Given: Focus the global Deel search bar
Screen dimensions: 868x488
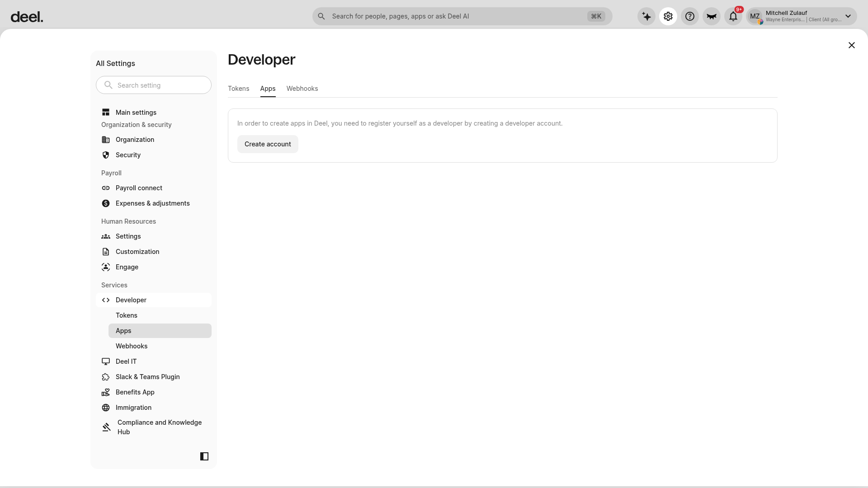Looking at the screenshot, I should click(x=462, y=16).
